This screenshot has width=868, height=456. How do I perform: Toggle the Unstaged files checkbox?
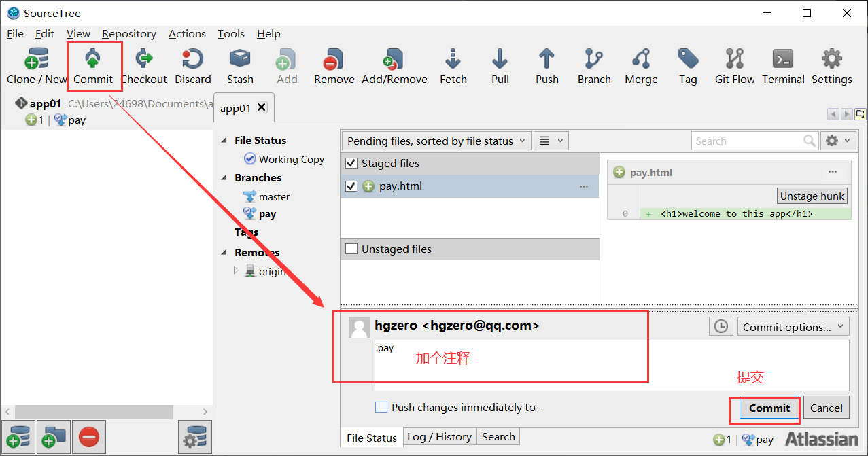351,249
